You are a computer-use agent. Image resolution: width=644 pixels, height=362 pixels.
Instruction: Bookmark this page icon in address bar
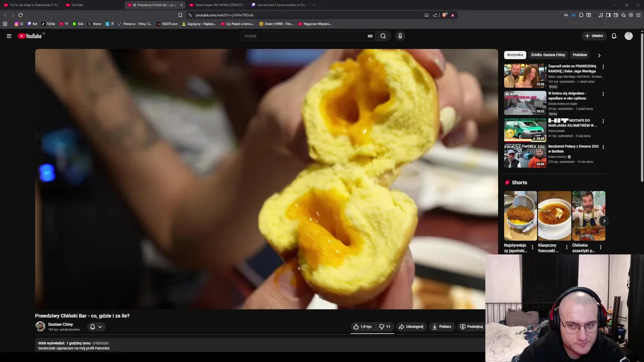coord(180,15)
